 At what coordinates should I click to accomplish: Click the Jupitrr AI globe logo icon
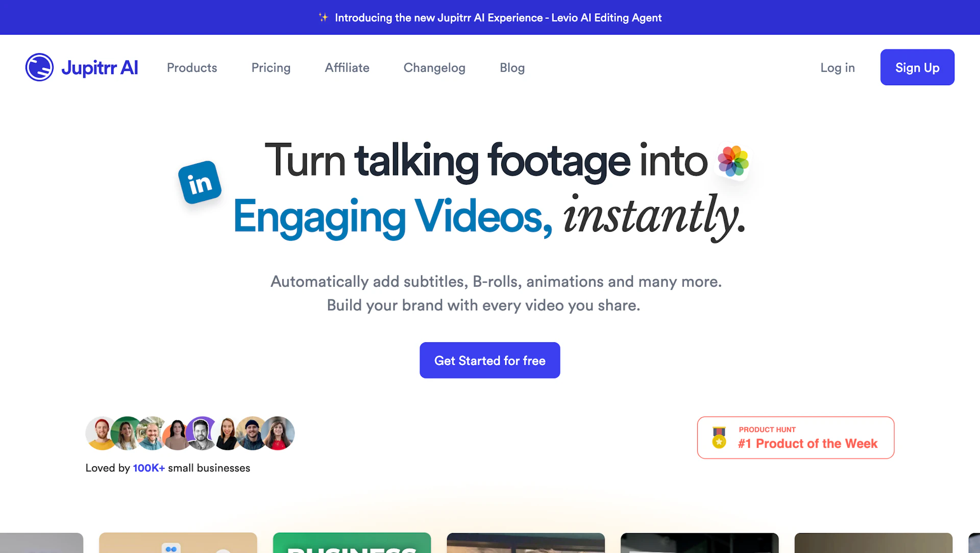point(39,67)
